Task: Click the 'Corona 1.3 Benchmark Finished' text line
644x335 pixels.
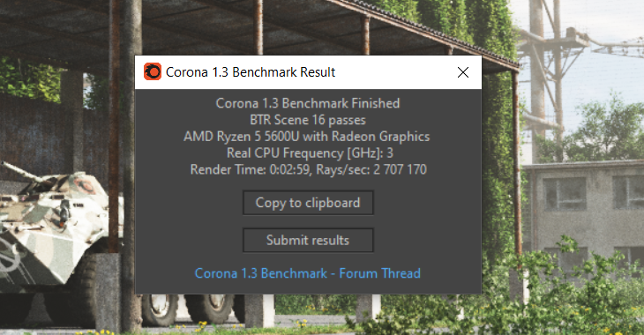Action: tap(308, 103)
